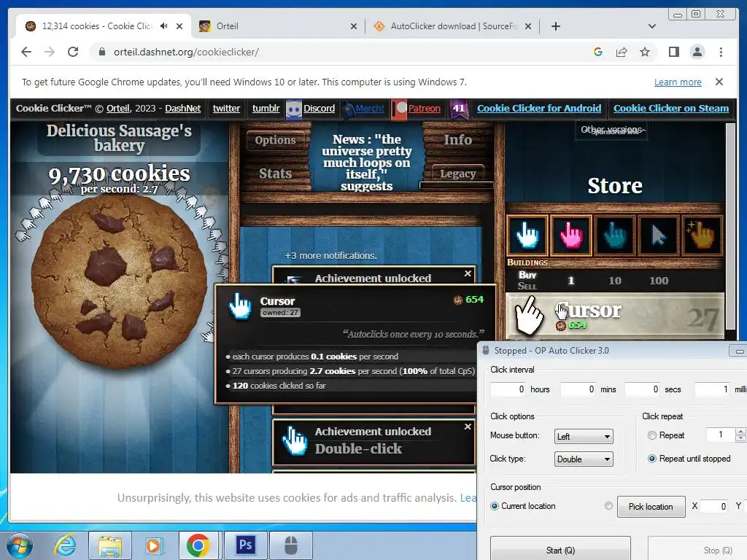Click the secs interval field
Screen dimensions: 747x560
[643, 389]
